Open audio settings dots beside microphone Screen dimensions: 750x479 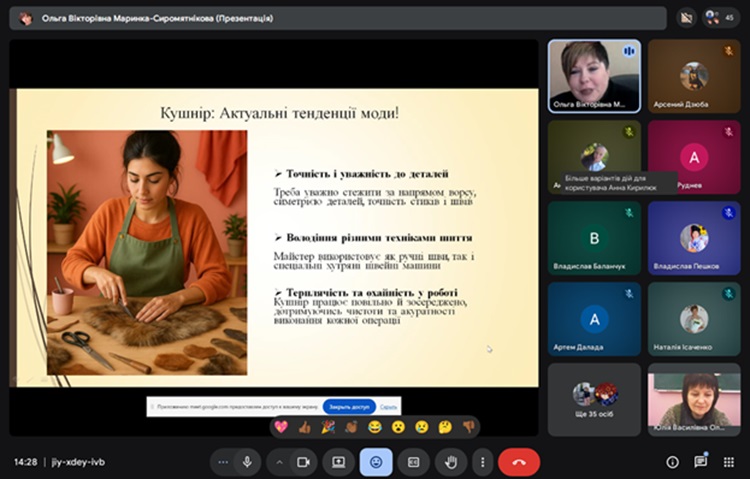[222, 462]
